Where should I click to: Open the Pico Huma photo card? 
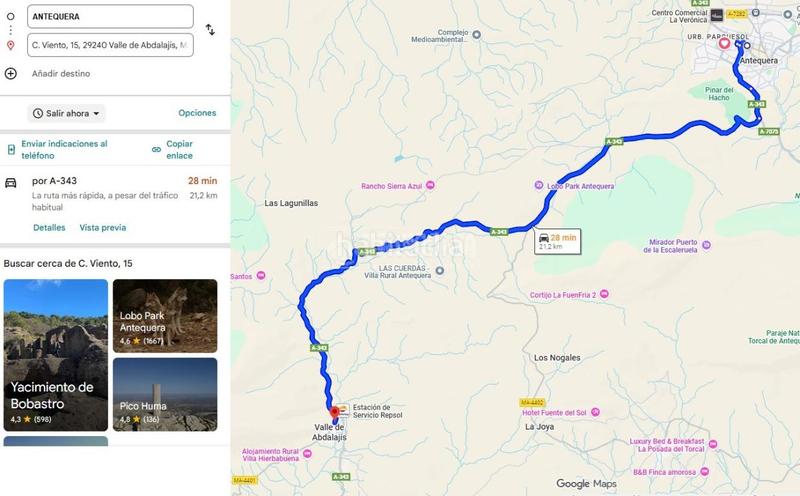pos(165,394)
